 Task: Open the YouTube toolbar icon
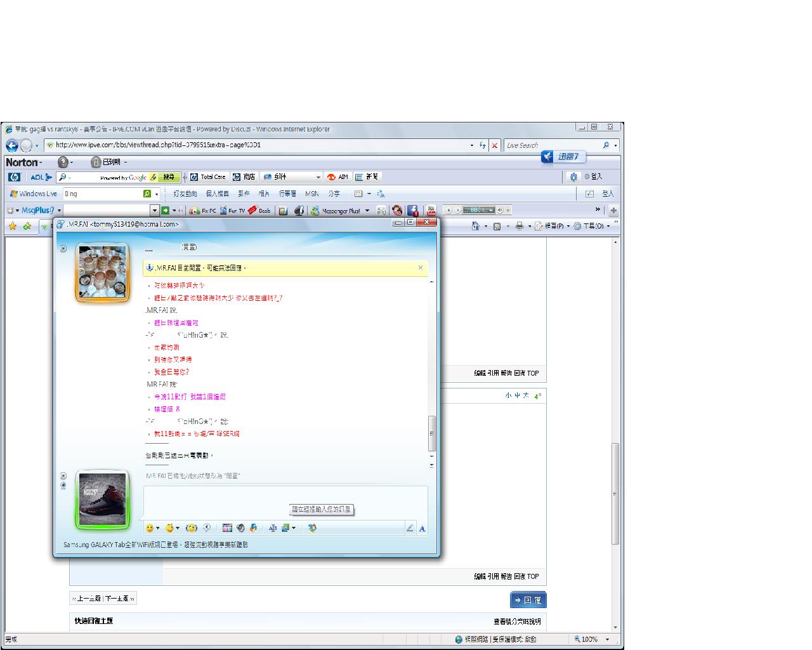point(431,211)
